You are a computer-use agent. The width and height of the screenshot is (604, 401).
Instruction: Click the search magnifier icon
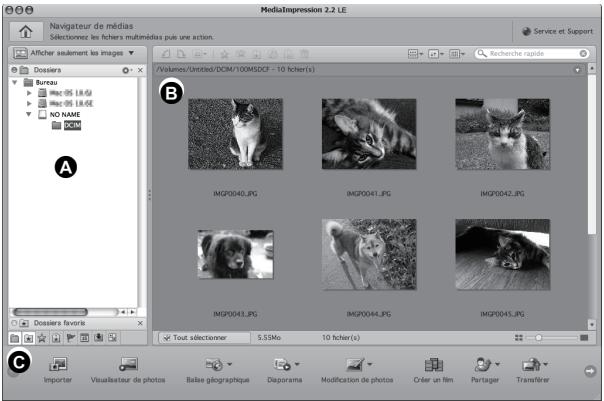[x=482, y=54]
